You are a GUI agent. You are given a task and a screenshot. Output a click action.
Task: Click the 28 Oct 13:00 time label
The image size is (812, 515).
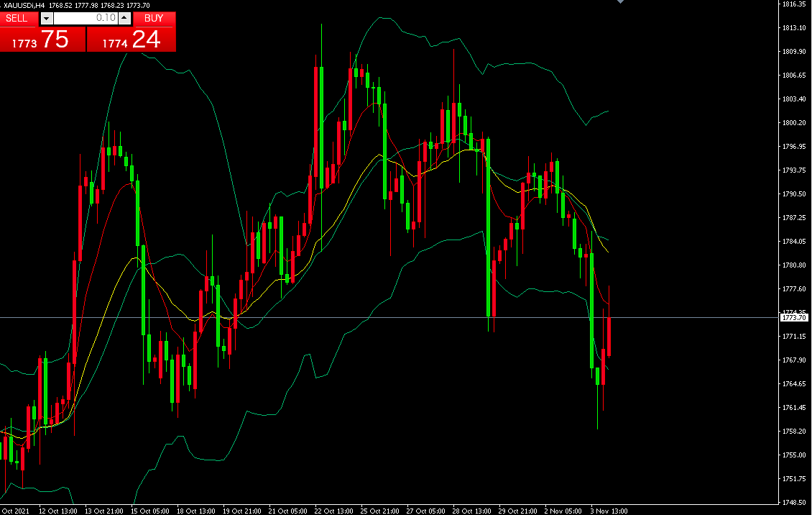pos(472,511)
